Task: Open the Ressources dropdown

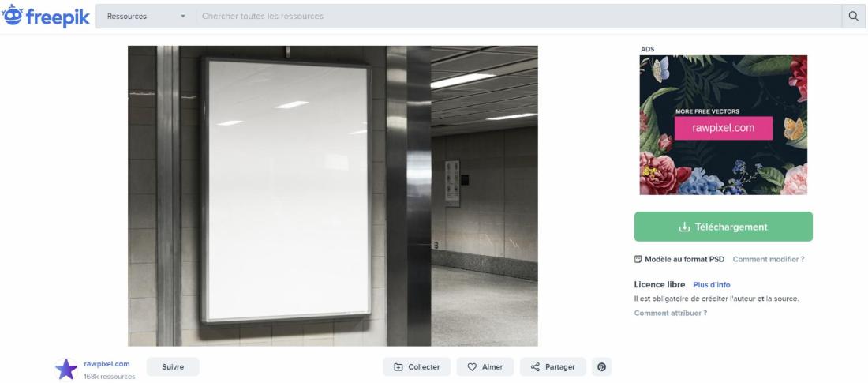Action: coord(146,16)
